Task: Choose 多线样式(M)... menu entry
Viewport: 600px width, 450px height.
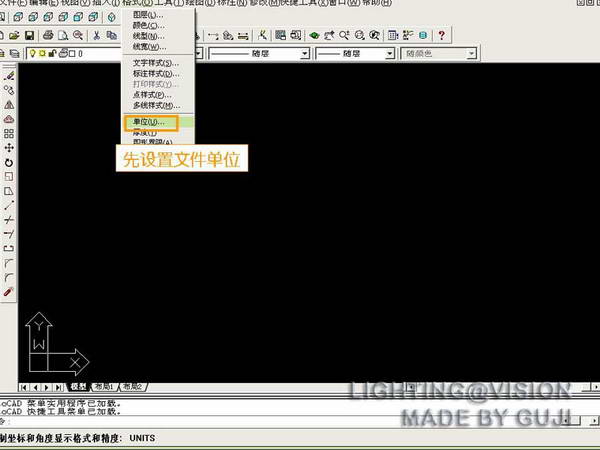Action: click(158, 106)
